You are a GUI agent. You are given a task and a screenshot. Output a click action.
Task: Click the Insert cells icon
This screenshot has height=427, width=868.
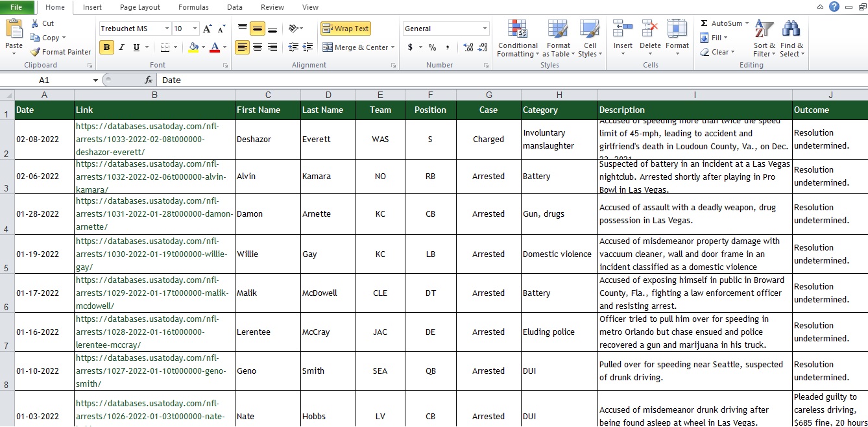[623, 29]
